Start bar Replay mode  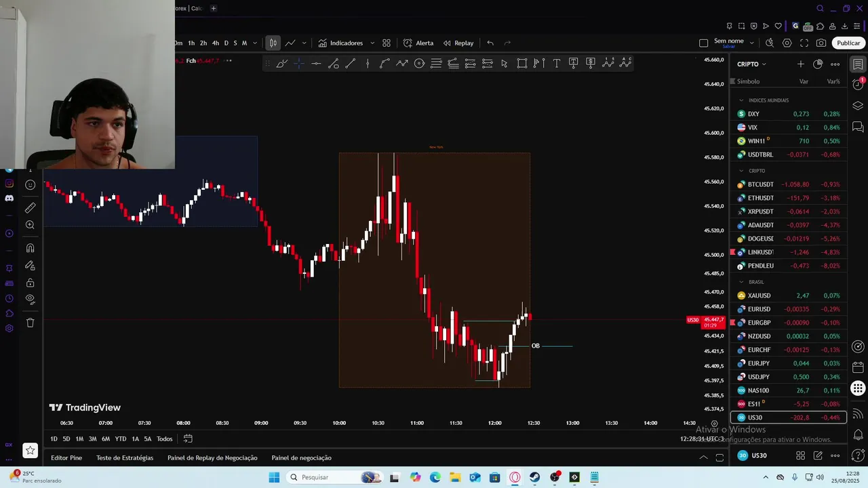tap(458, 43)
